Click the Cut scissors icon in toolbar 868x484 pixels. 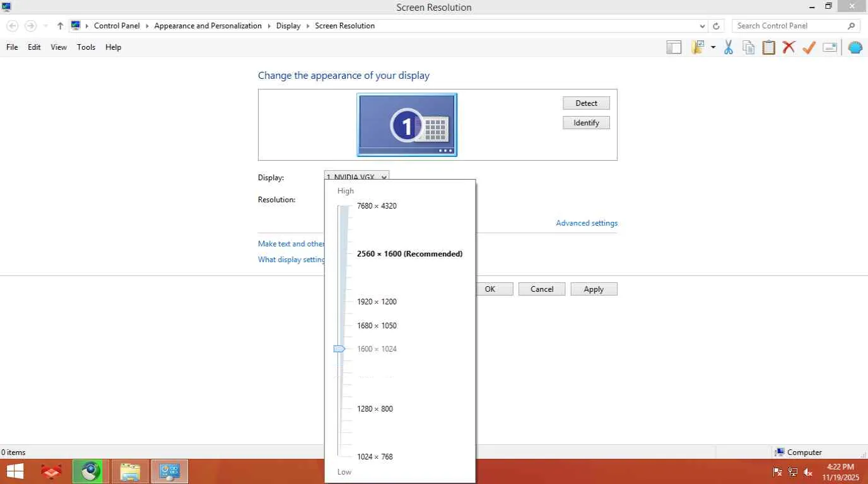(728, 47)
